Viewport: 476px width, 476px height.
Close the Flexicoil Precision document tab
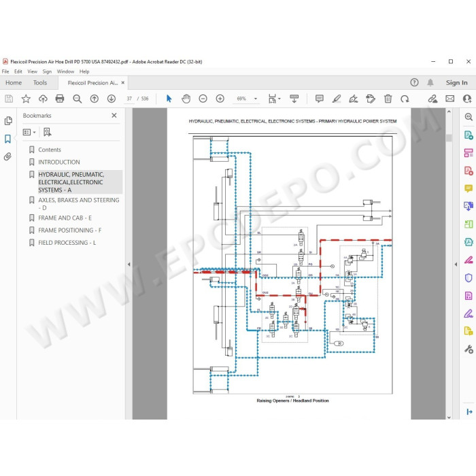coord(123,82)
